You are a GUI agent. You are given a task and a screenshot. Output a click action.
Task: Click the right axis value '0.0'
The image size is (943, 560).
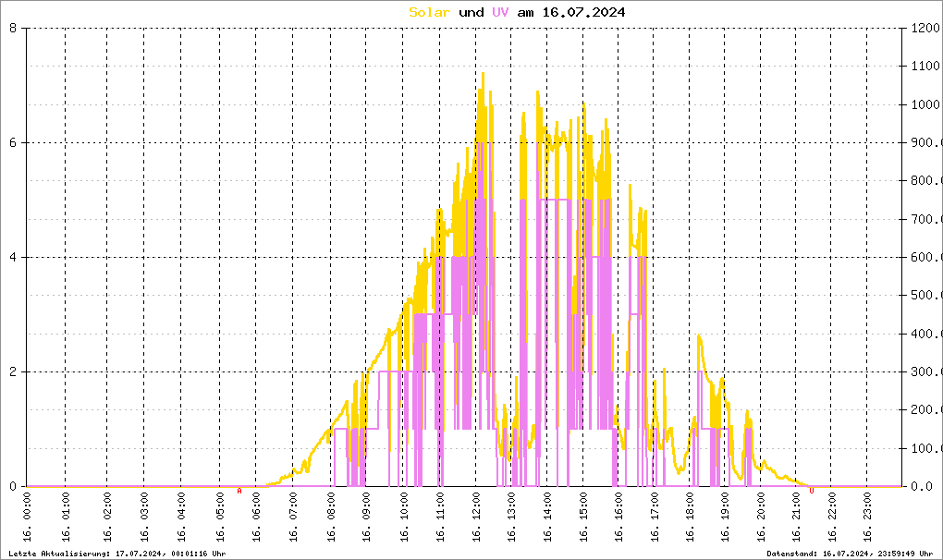[x=922, y=487]
